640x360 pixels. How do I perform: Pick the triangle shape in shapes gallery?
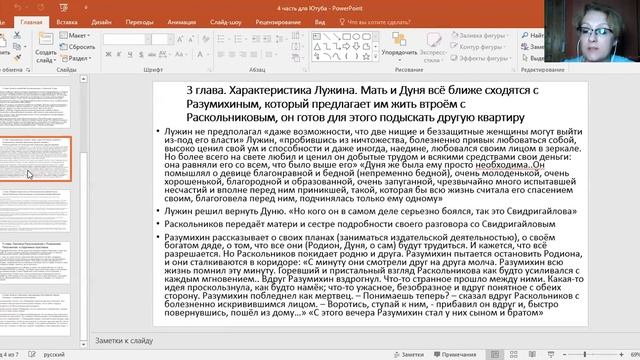(x=317, y=47)
